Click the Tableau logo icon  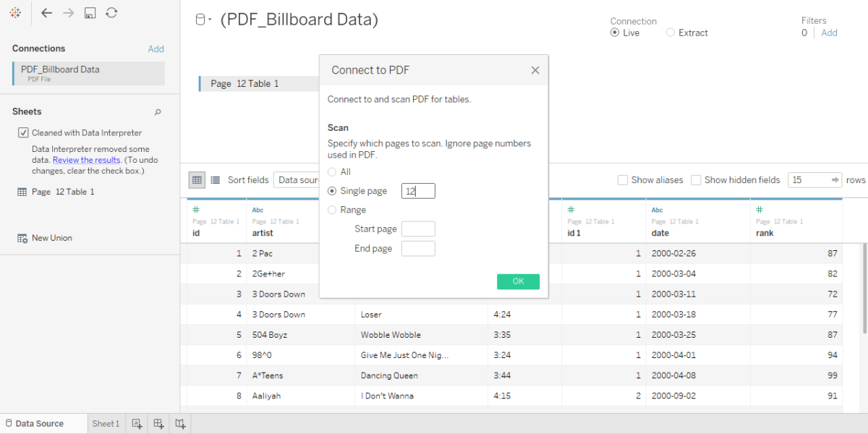click(x=14, y=12)
